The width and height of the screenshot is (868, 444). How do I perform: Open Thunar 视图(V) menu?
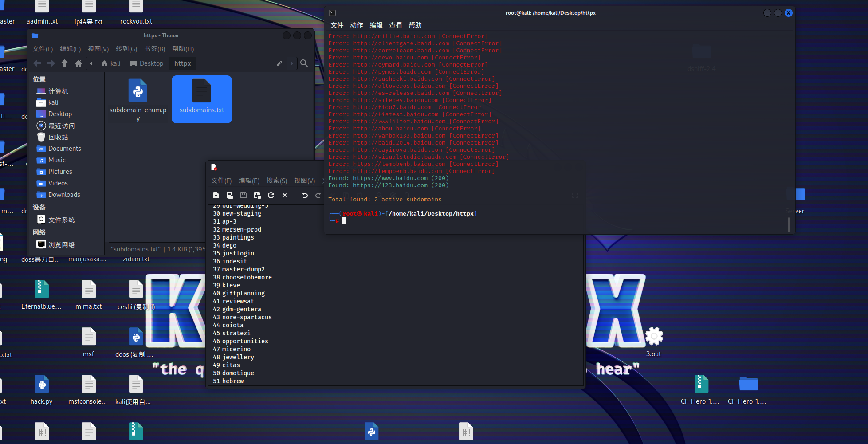pos(98,49)
